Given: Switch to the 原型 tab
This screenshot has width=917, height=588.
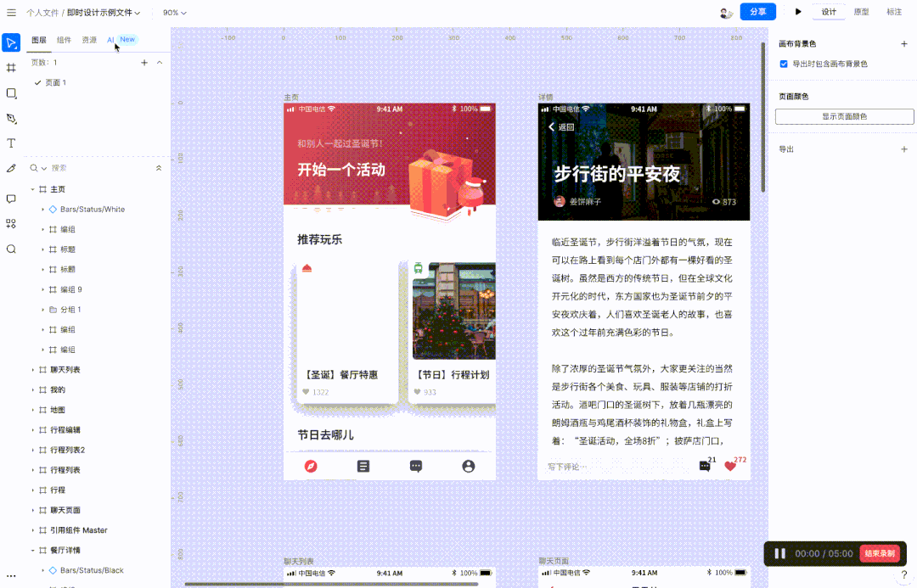Looking at the screenshot, I should point(861,12).
